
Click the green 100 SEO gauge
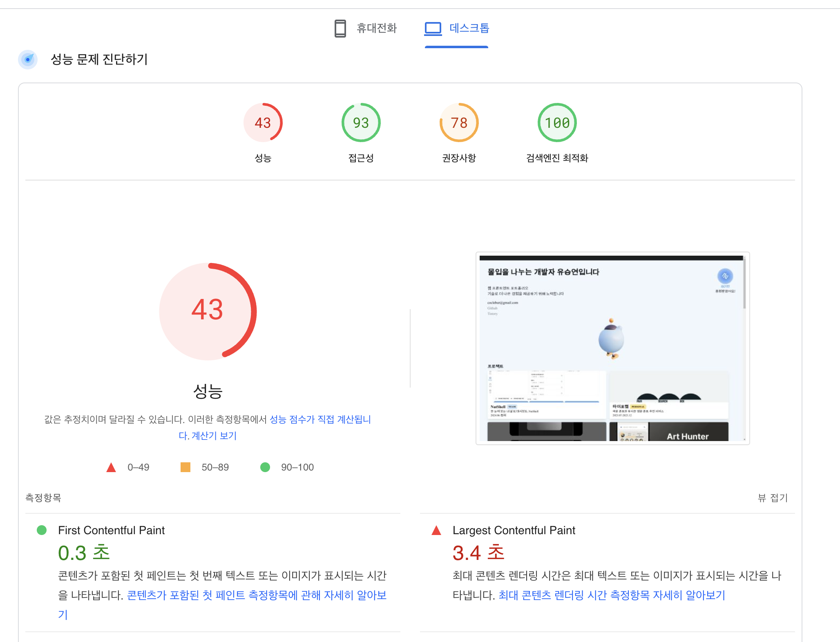tap(557, 123)
